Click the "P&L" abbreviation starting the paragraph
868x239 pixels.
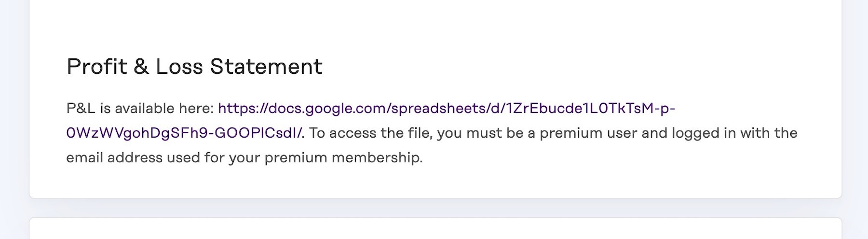pyautogui.click(x=81, y=108)
